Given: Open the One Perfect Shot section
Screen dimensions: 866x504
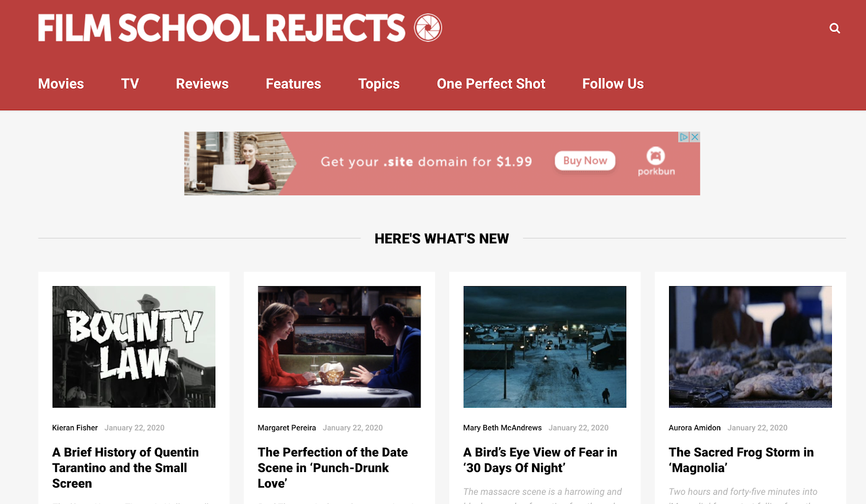Looking at the screenshot, I should pos(490,84).
